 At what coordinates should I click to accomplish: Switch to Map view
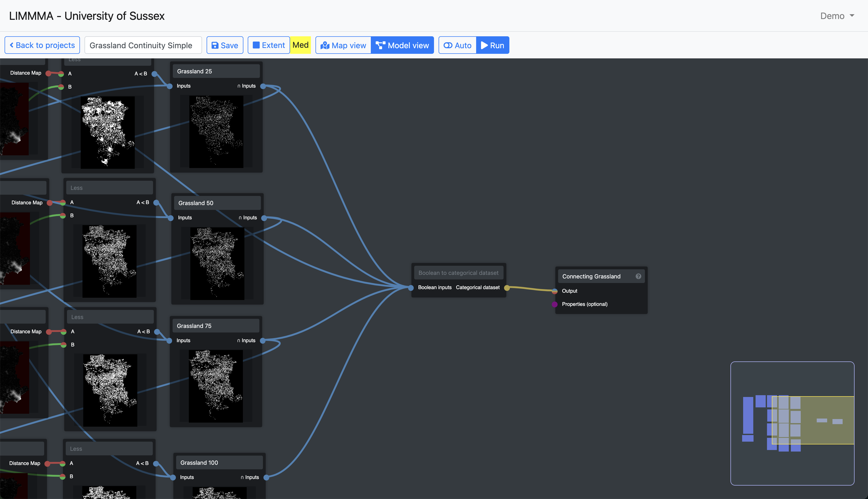point(343,45)
